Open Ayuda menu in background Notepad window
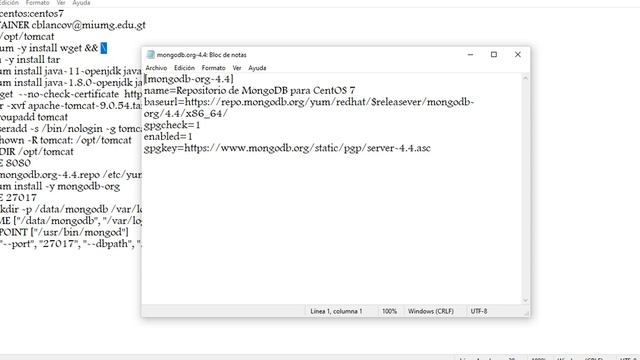 [x=81, y=3]
